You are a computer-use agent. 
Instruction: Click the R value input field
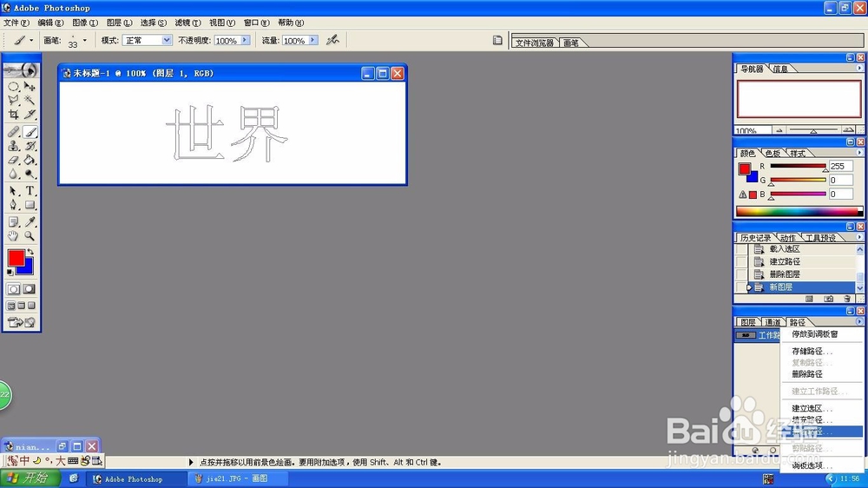coord(840,166)
